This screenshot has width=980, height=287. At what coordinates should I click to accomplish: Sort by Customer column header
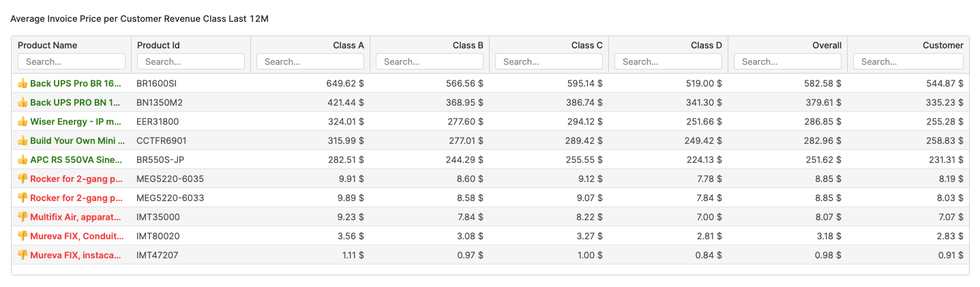pyautogui.click(x=943, y=45)
